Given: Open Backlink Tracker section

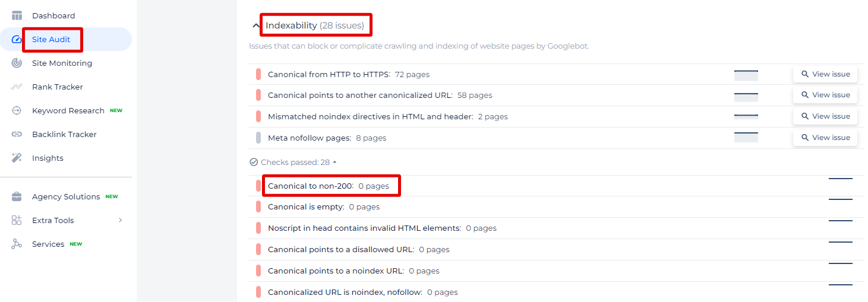Looking at the screenshot, I should (x=64, y=134).
